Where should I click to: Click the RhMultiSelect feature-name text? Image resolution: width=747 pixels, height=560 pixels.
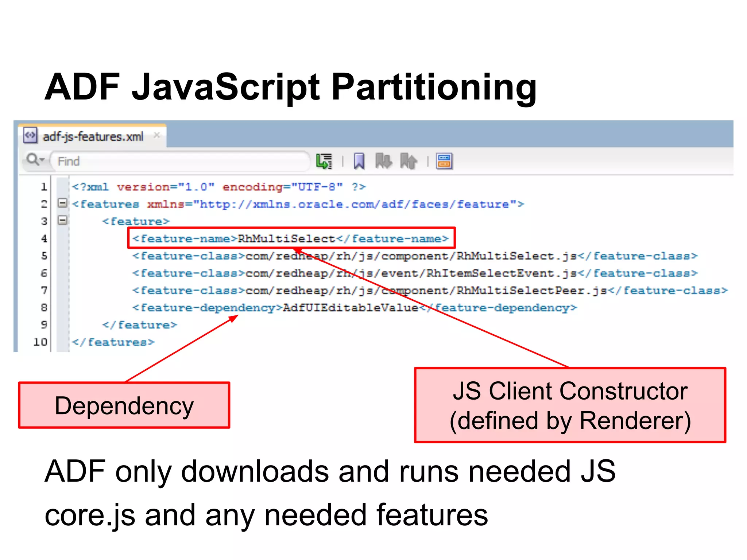point(286,239)
